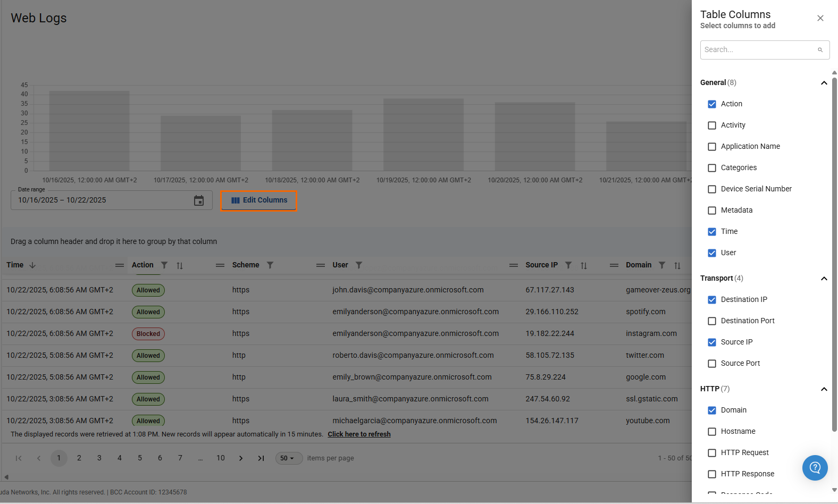Check the Hostname column option
This screenshot has height=504, width=838.
coord(712,432)
